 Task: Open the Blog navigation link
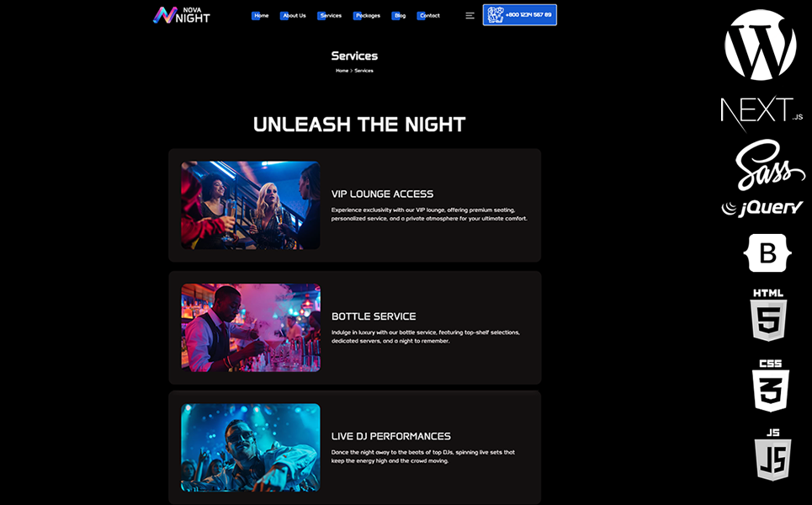[x=399, y=15]
